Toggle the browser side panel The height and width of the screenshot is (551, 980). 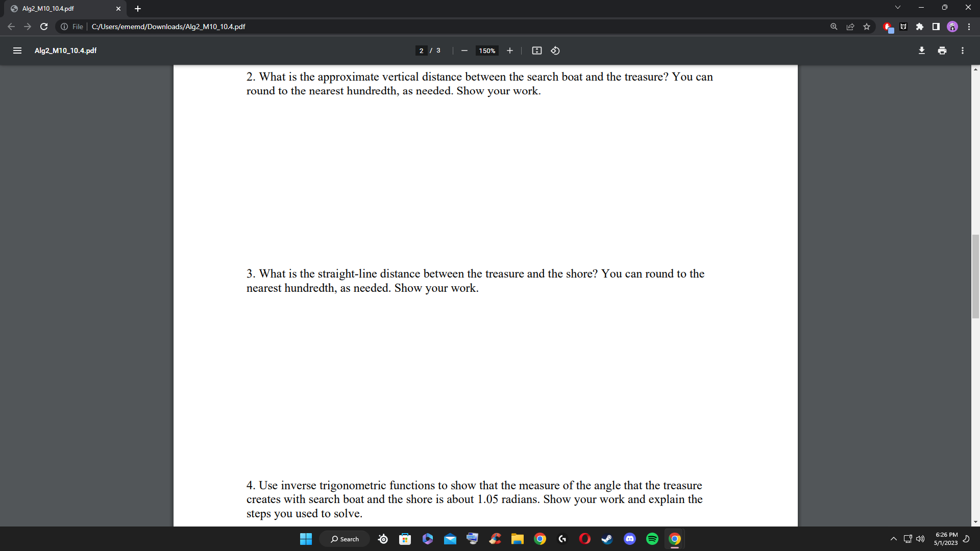(x=936, y=27)
